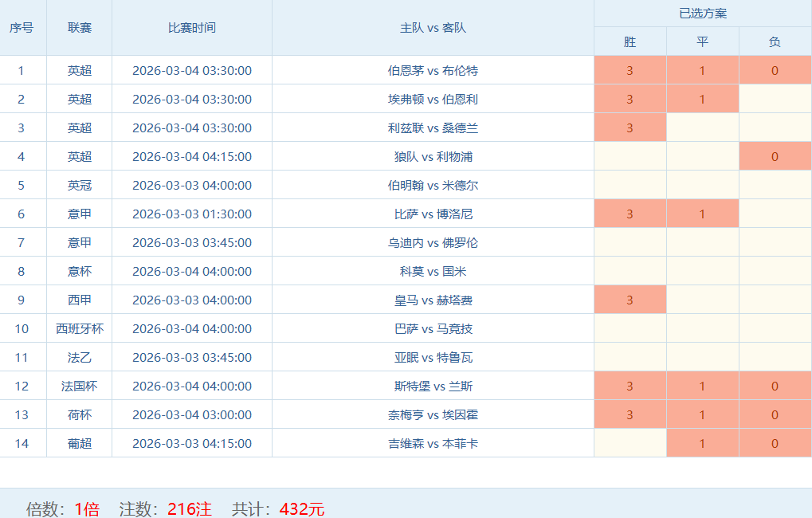
Task: Deselect the 负 option for 狼队 vs 利物浦
Action: pos(775,156)
